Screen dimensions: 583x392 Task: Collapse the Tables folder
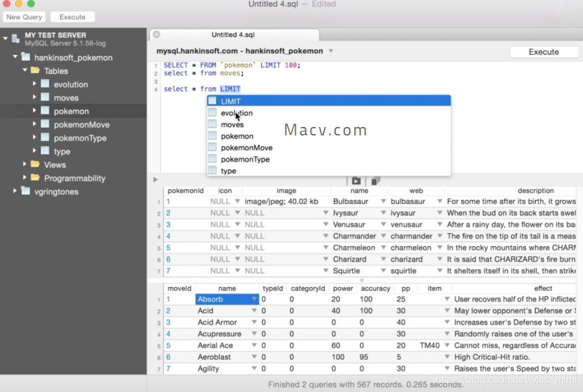pyautogui.click(x=25, y=70)
